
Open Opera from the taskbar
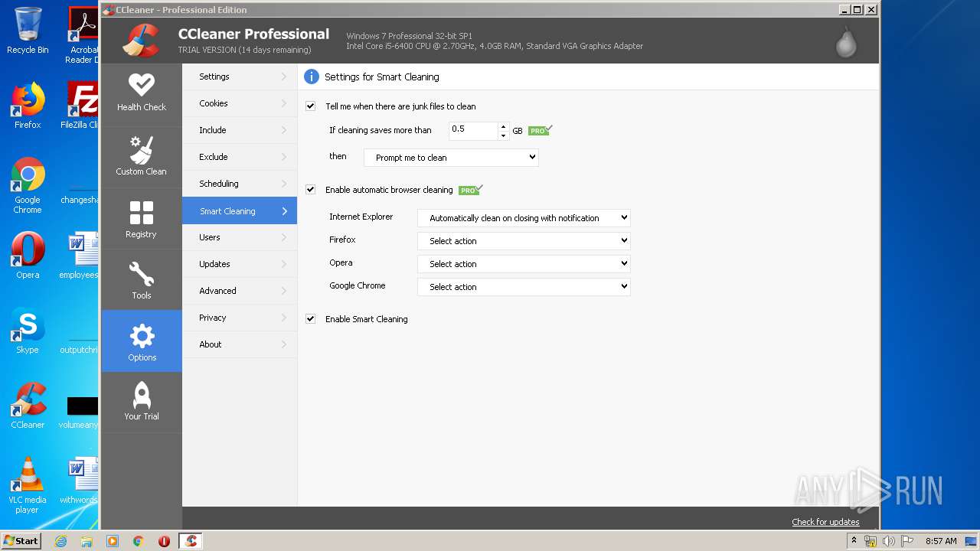164,541
